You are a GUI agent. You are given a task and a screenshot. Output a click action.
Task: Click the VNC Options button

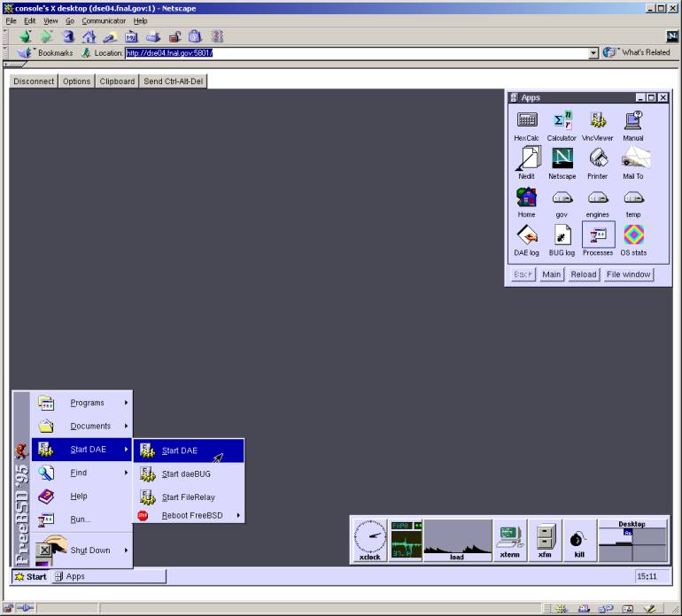pos(76,81)
